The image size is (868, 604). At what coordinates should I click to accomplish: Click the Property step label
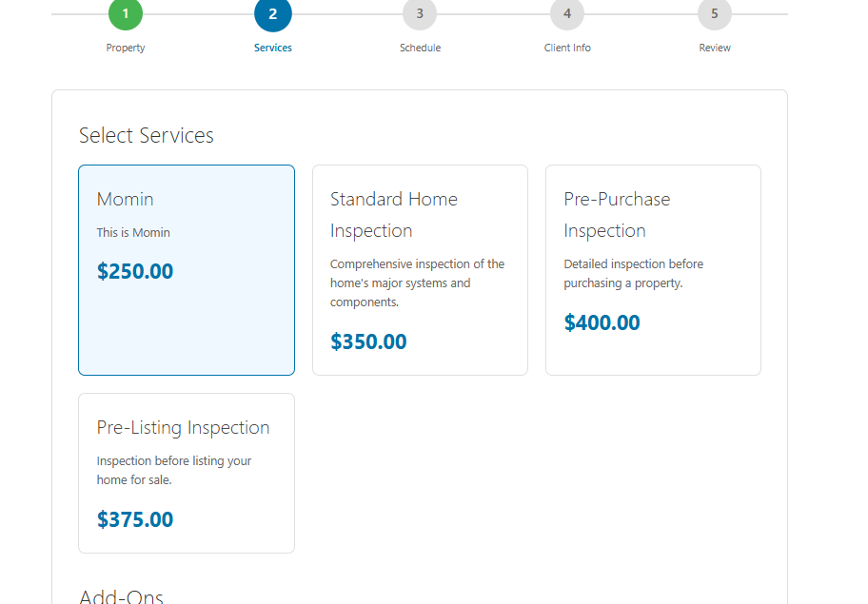click(126, 48)
